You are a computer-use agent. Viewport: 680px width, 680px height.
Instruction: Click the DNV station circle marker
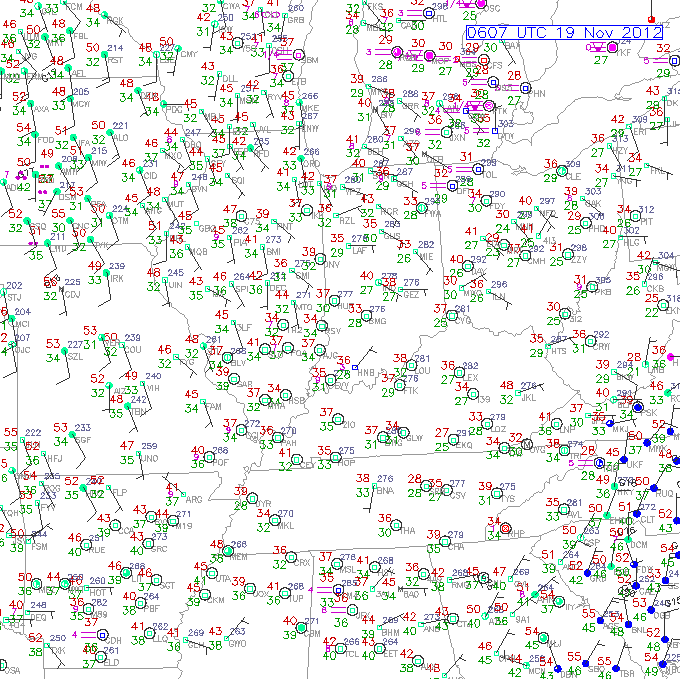pyautogui.click(x=320, y=259)
